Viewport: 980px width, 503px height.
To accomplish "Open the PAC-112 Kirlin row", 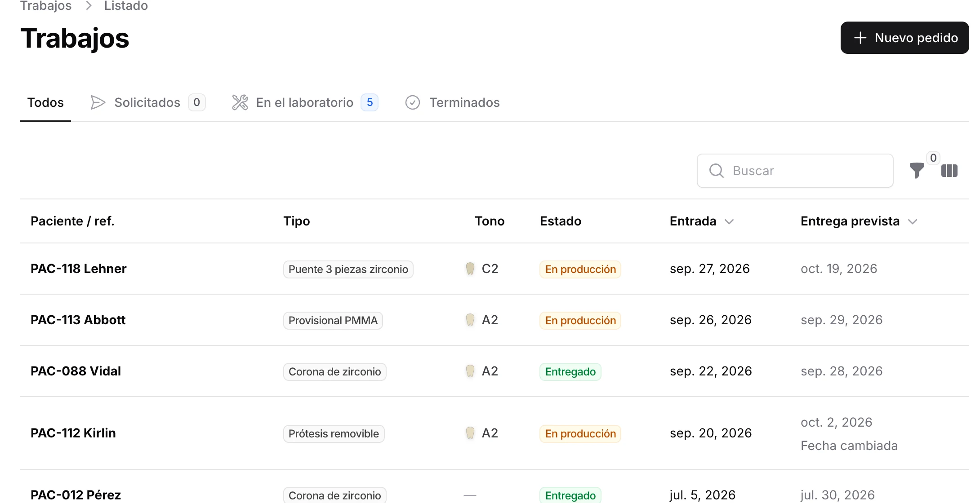I will pos(494,433).
